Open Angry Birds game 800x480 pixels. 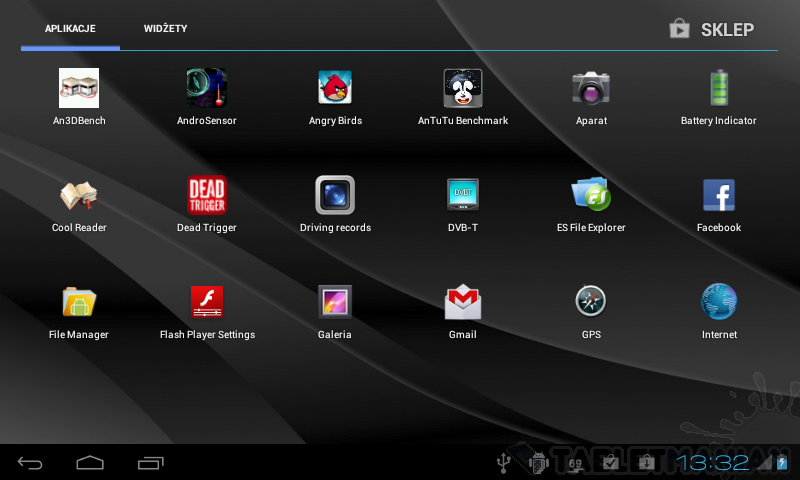click(x=335, y=88)
